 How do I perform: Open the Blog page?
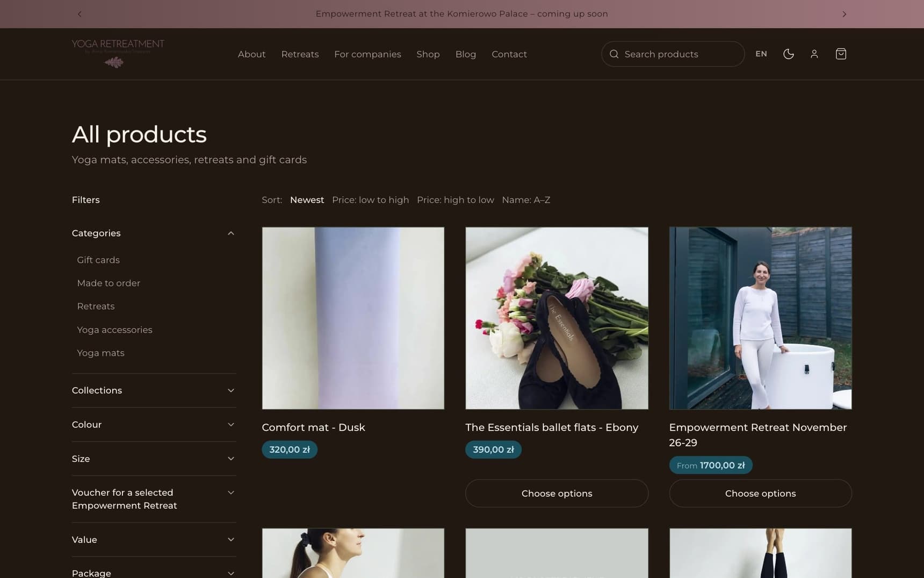pos(466,54)
